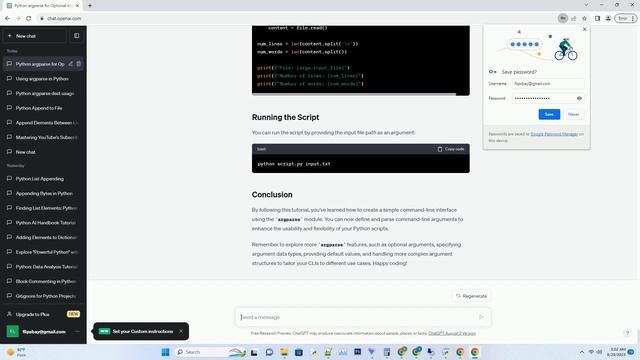The height and width of the screenshot is (360, 640).
Task: Open the 'Finding List Elements' chat
Action: click(43, 208)
